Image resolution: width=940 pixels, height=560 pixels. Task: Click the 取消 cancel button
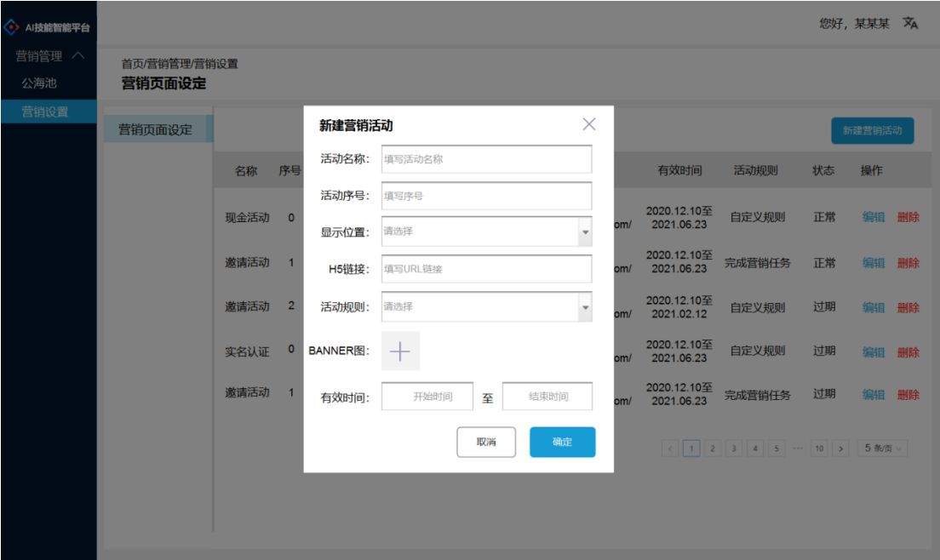pyautogui.click(x=486, y=442)
